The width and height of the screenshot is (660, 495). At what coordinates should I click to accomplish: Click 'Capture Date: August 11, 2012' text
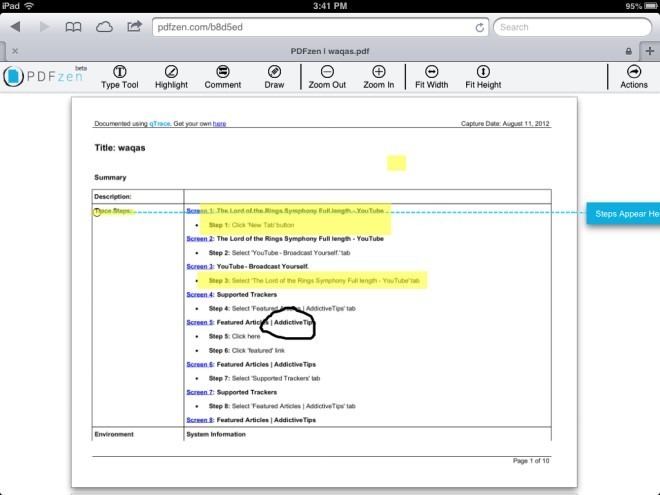coord(505,123)
